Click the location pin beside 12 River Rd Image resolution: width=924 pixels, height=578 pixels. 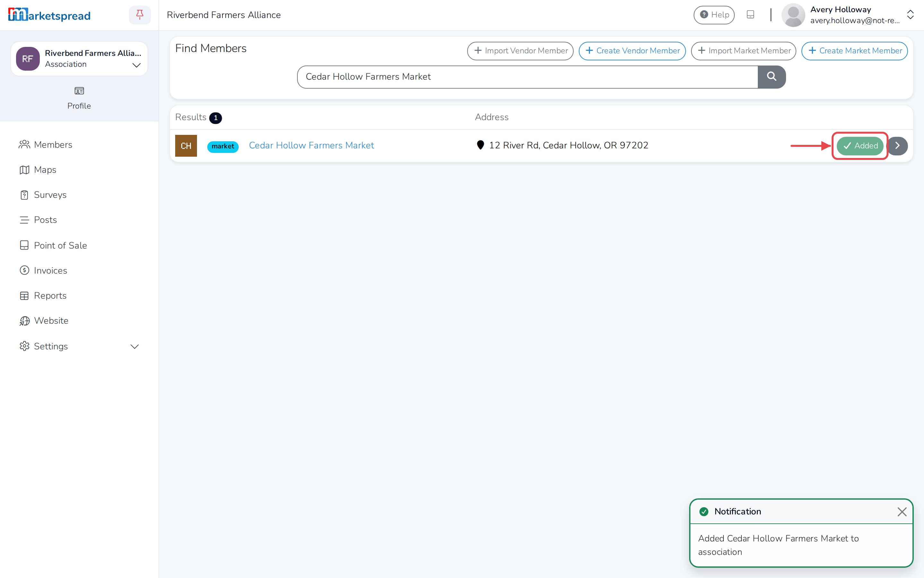(x=480, y=145)
